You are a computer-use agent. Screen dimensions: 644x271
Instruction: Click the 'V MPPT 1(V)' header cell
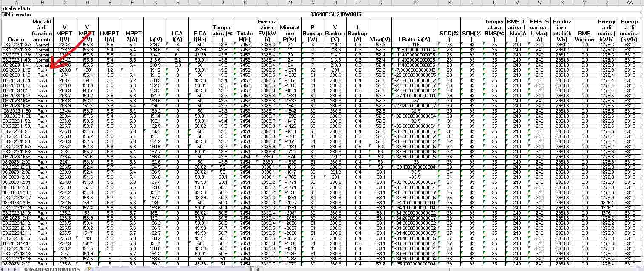tap(65, 29)
